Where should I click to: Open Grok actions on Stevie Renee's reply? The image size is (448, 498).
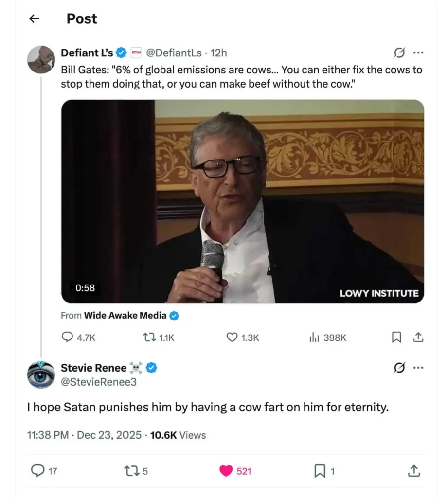point(399,368)
